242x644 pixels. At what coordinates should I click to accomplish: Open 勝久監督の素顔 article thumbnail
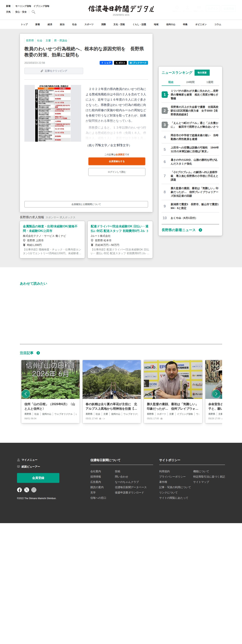[173, 379]
